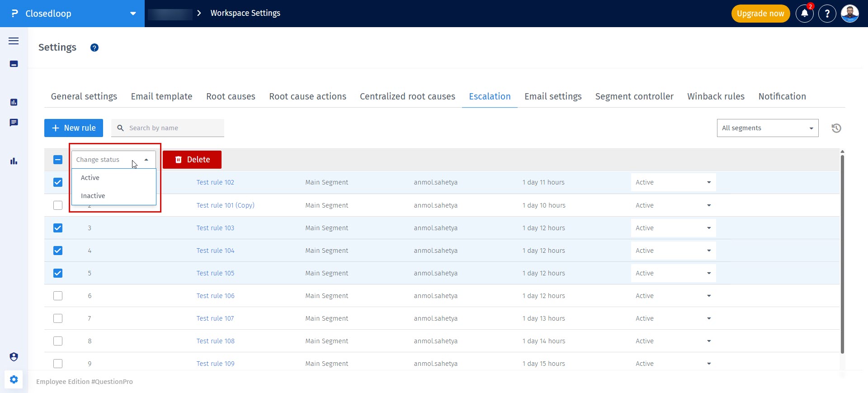
Task: Expand the Closedloop product switcher dropdown
Action: [x=133, y=14]
